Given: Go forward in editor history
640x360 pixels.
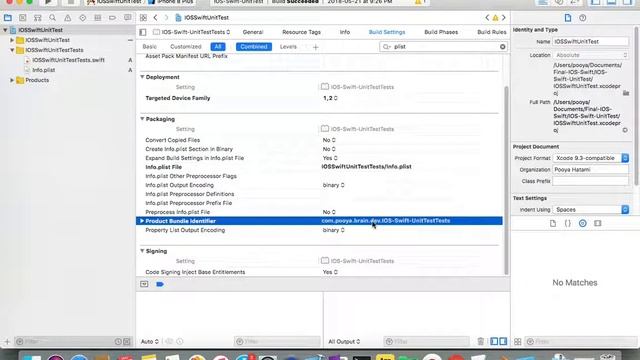Looking at the screenshot, I should pos(166,18).
